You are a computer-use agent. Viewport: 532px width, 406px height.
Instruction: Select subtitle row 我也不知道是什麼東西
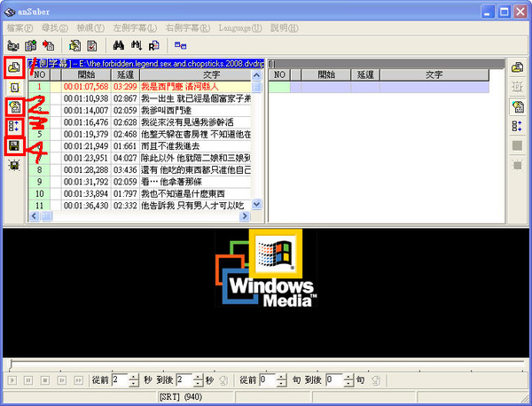click(140, 193)
